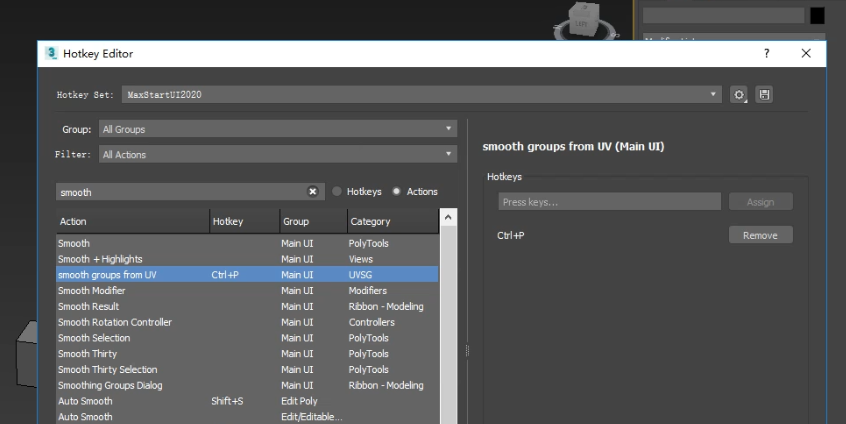This screenshot has height=424, width=846.
Task: Select the Actions search radio button
Action: tap(397, 191)
